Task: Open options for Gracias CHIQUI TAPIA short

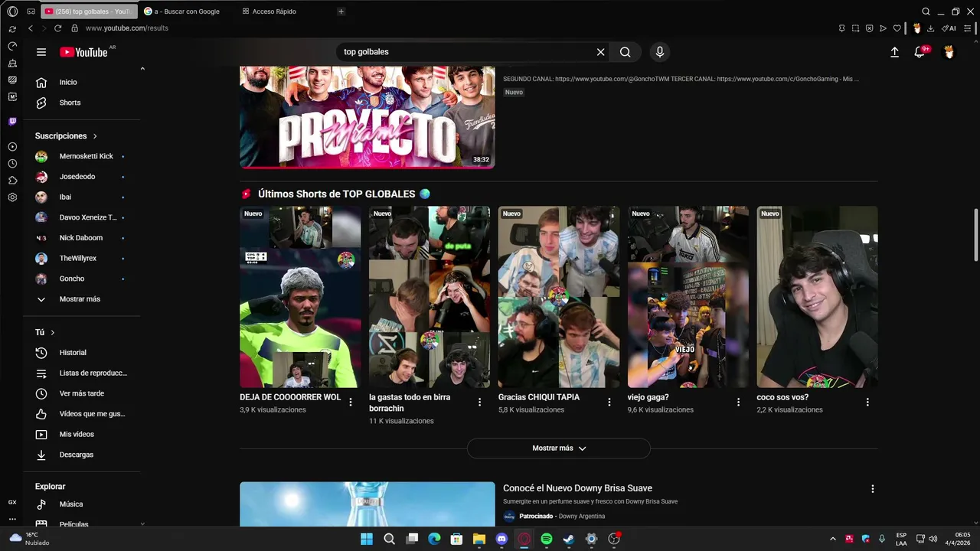Action: pos(609,402)
